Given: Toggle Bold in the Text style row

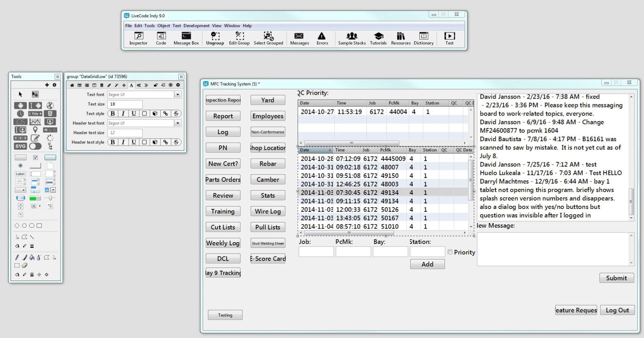Looking at the screenshot, I should point(113,113).
